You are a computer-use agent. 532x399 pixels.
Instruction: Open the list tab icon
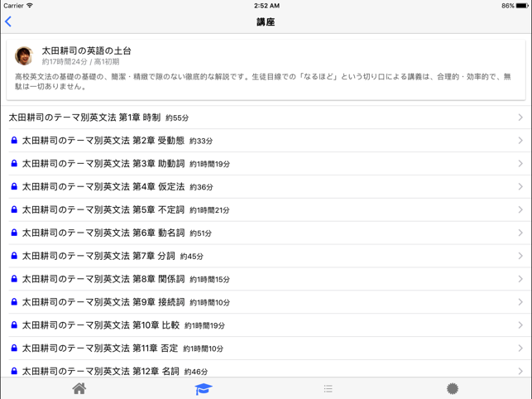pyautogui.click(x=328, y=388)
